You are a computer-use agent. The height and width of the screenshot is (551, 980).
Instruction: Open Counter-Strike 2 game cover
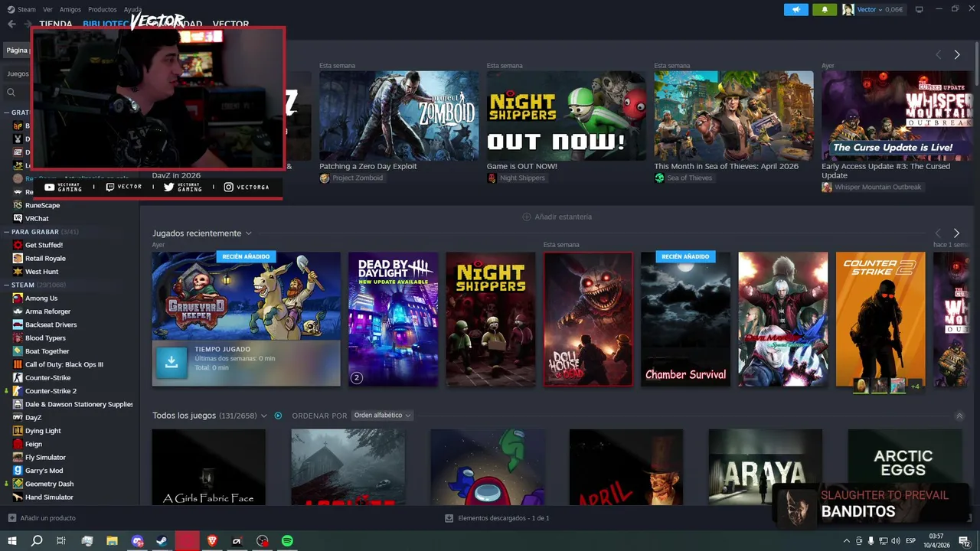click(x=880, y=319)
